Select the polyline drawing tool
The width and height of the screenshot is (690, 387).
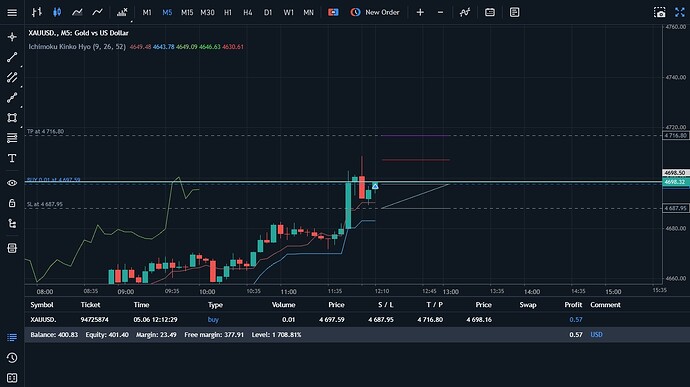pos(12,97)
